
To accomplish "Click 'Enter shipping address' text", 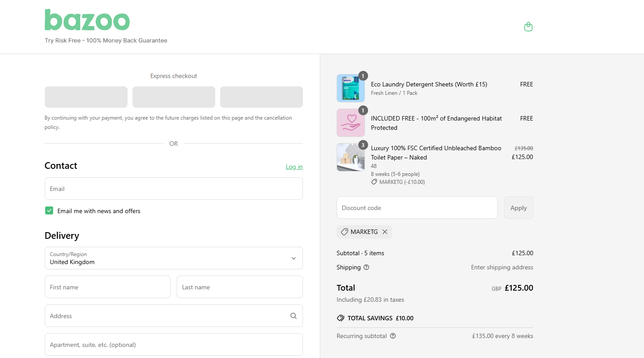I will click(502, 267).
